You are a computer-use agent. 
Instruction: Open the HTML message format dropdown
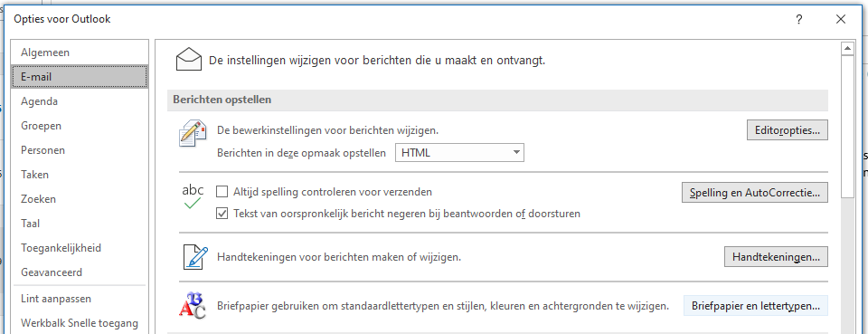click(x=459, y=153)
